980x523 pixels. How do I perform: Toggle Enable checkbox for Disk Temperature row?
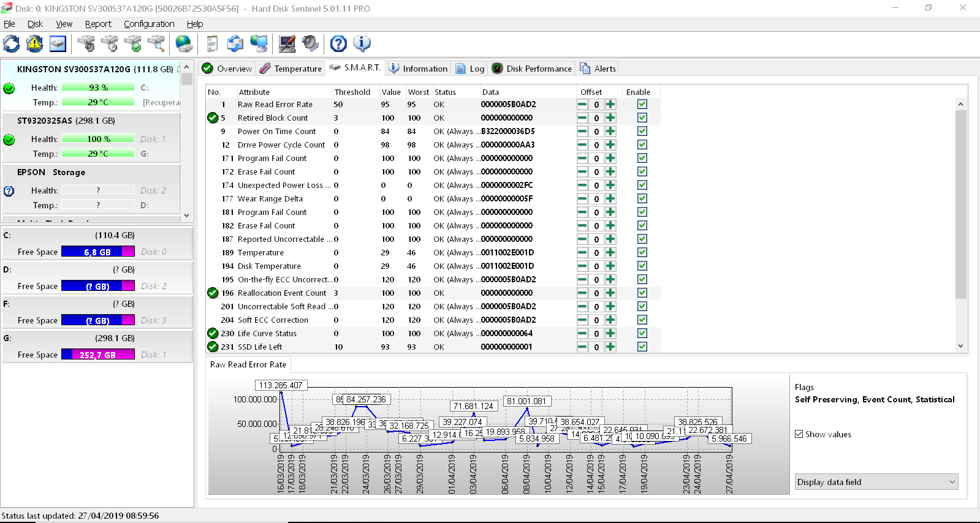[x=642, y=266]
